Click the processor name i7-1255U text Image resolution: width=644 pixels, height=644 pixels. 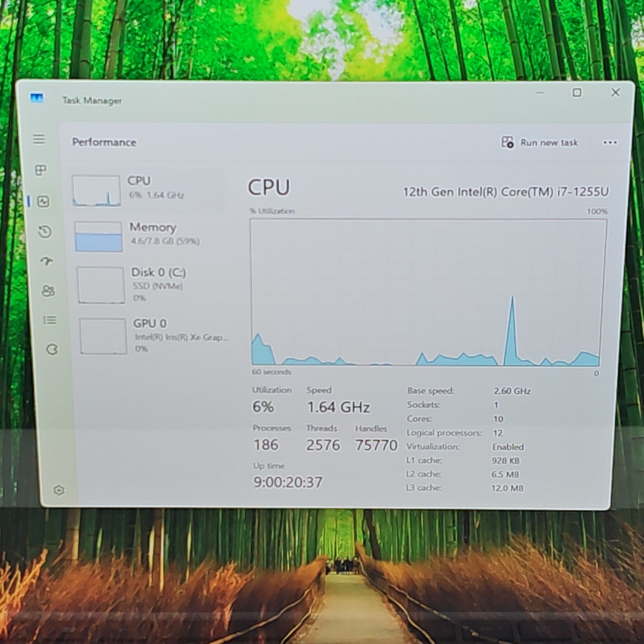point(506,192)
